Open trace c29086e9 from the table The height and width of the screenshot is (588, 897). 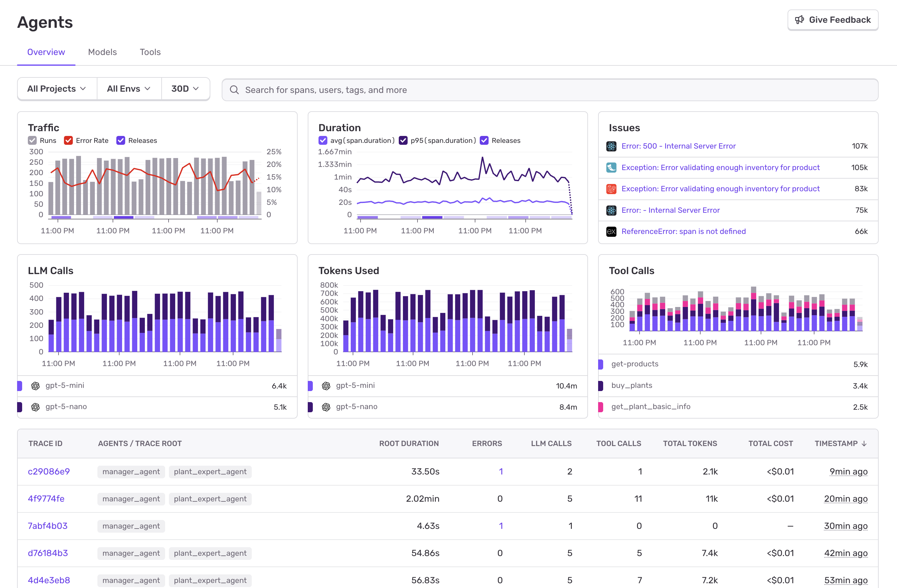49,471
